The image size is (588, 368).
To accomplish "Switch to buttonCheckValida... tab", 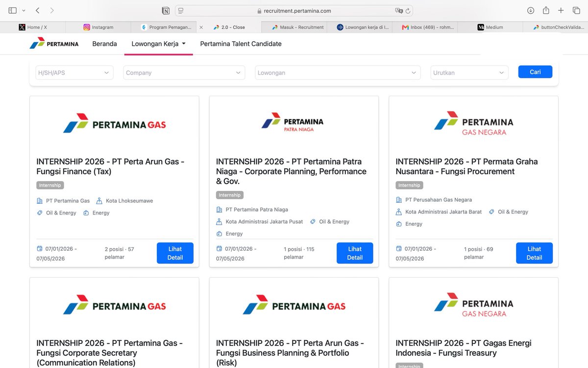I will tap(556, 27).
